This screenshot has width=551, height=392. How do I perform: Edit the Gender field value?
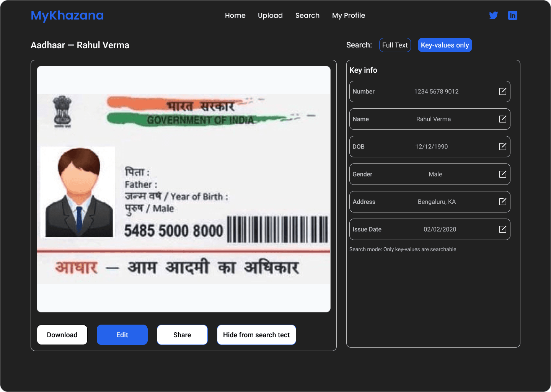[503, 174]
